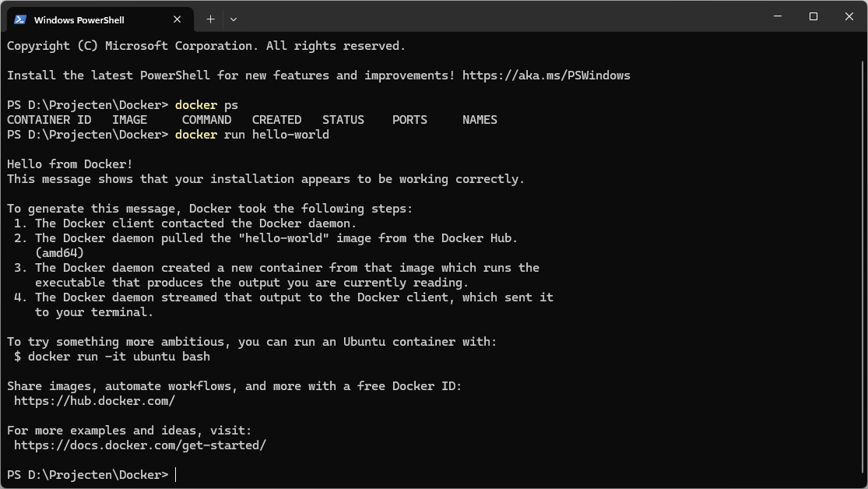Expand the new tab profile dropdown chevron
This screenshot has height=489, width=868.
point(234,19)
